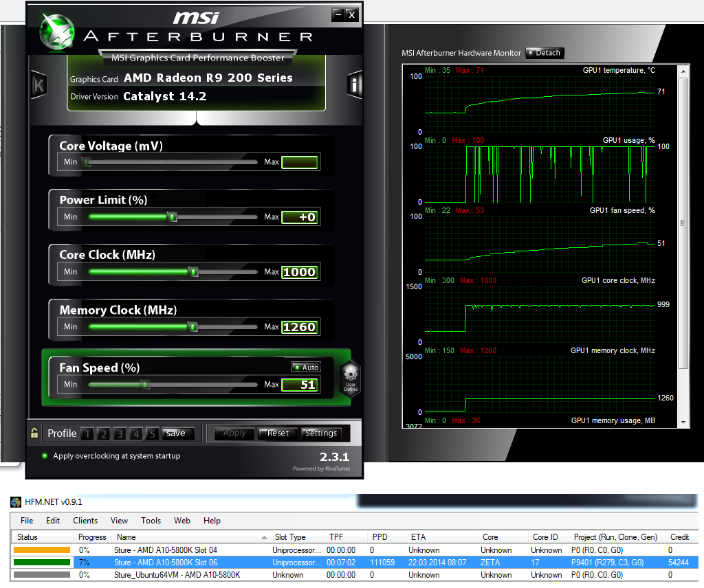Click the GPU1 memory clock graph

coord(539,384)
